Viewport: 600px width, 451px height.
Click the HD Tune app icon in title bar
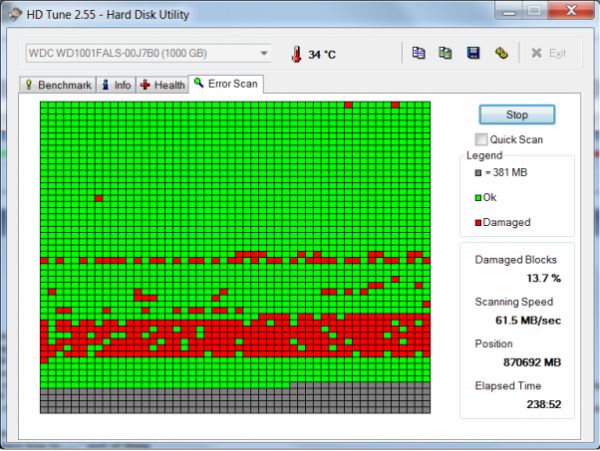click(x=15, y=14)
